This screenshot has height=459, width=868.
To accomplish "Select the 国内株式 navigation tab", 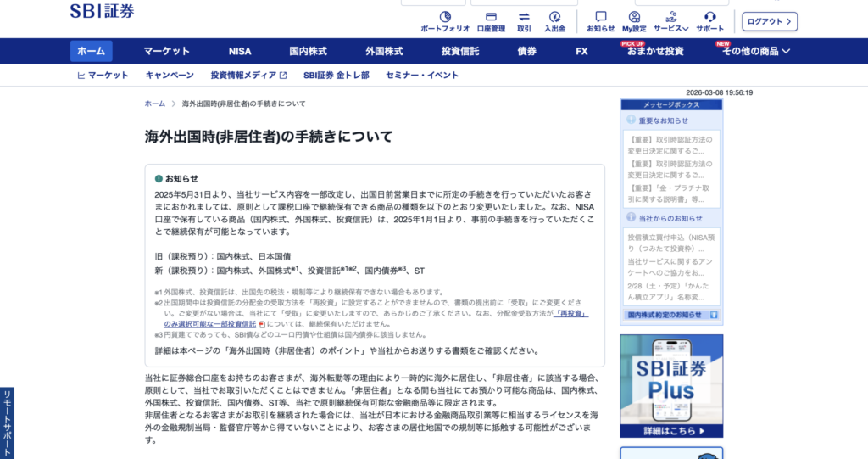I will pos(308,51).
